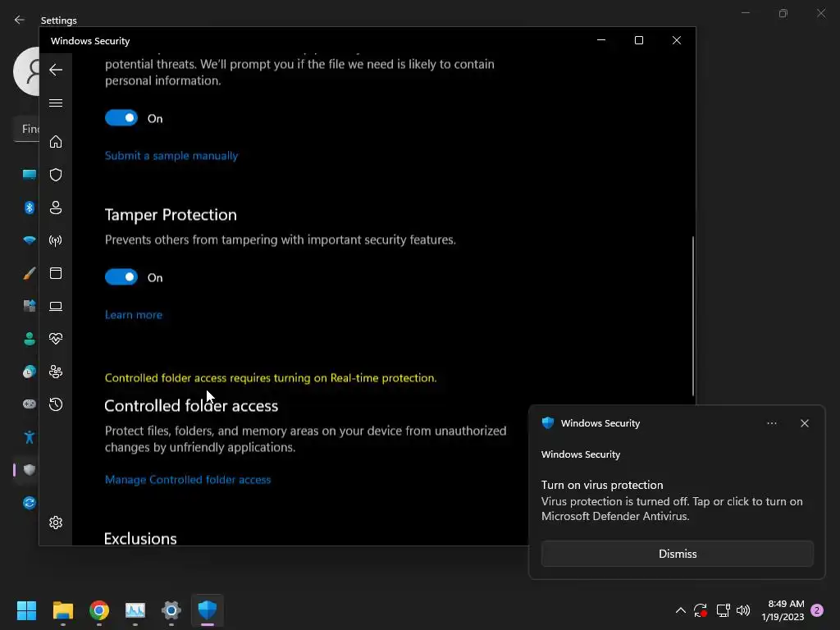Click Turn on virus protection notification text
The height and width of the screenshot is (630, 840).
tap(602, 485)
